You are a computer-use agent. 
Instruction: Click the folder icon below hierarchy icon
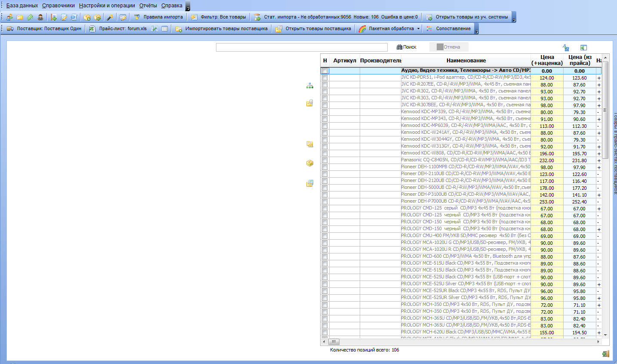(x=310, y=103)
